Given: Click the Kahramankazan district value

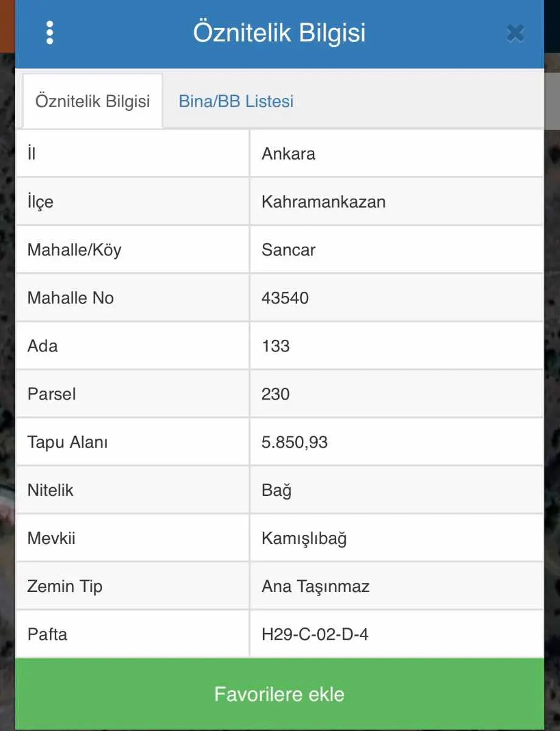Looking at the screenshot, I should (x=324, y=202).
